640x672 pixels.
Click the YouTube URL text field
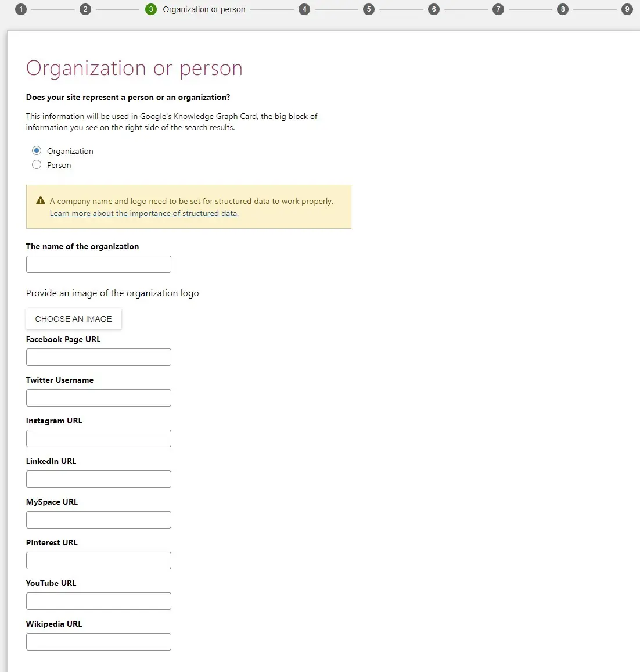pyautogui.click(x=99, y=601)
